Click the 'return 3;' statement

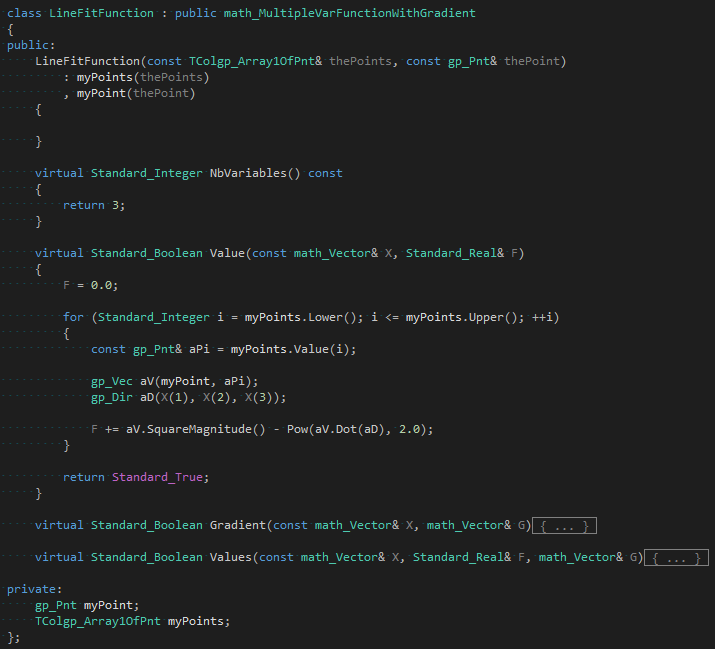click(x=94, y=205)
